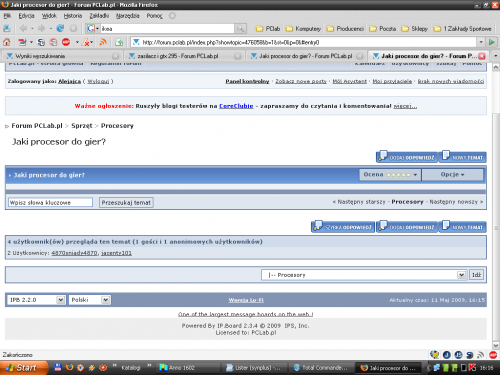Click the Flash blocker icon in toolbar
This screenshot has height=375, width=500.
[x=86, y=42]
